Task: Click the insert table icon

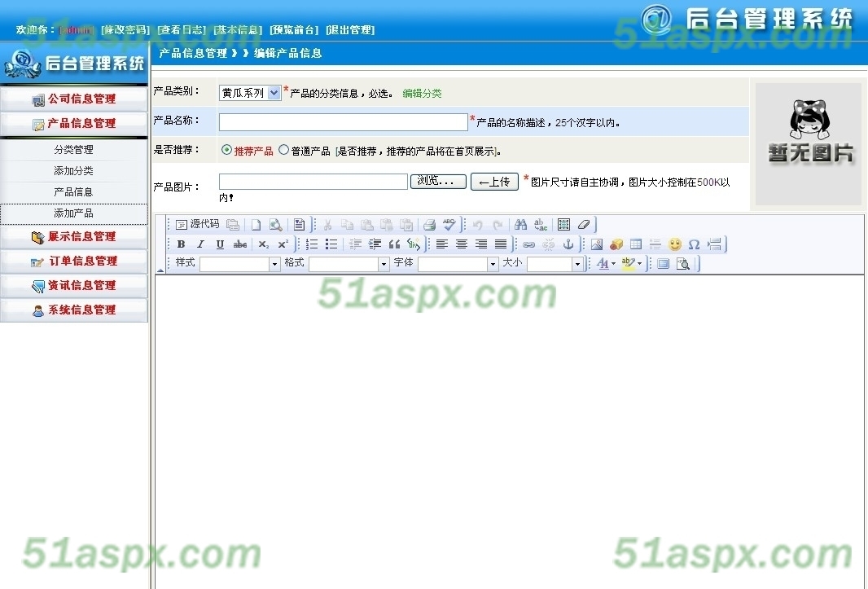Action: click(x=636, y=244)
